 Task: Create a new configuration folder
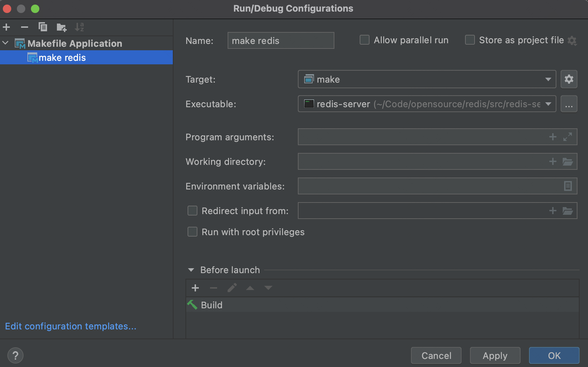[x=61, y=27]
